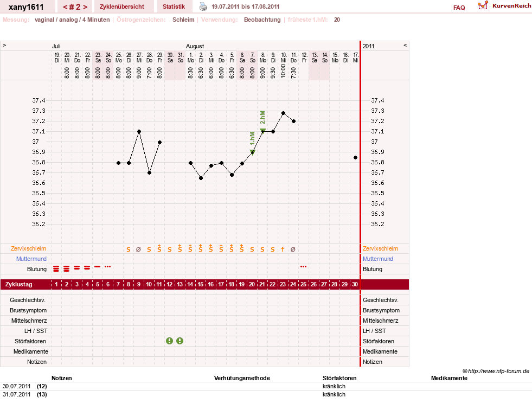Click the 'Schleim' Östrogenzeichen value

pos(183,20)
